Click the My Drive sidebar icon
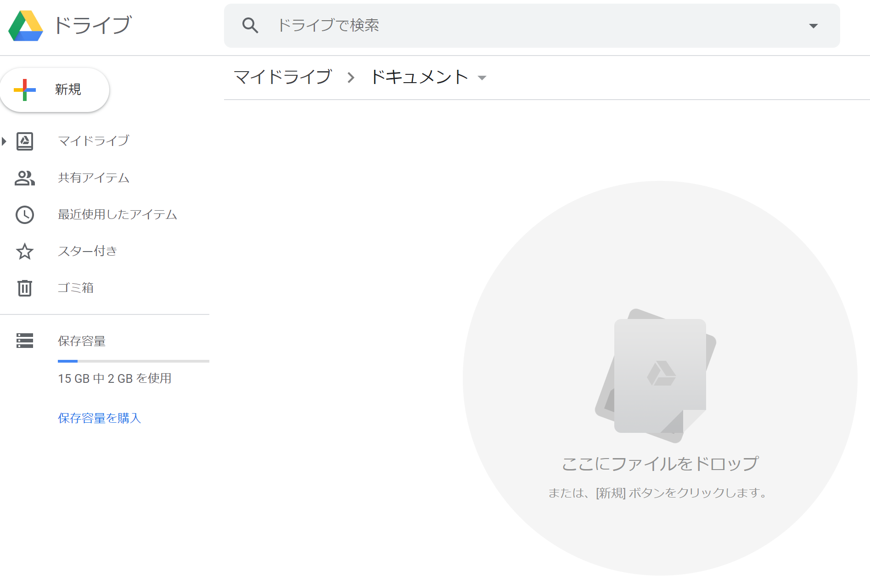 (25, 141)
